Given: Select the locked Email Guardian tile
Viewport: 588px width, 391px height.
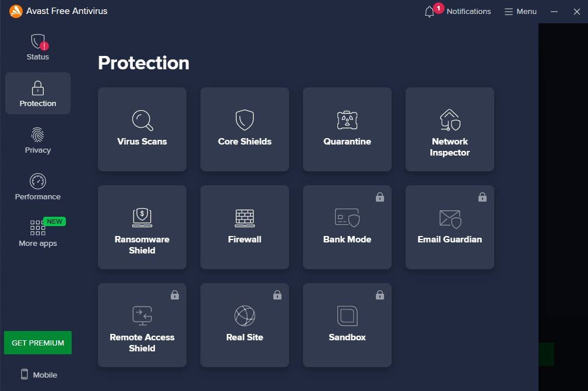Looking at the screenshot, I should tap(450, 227).
